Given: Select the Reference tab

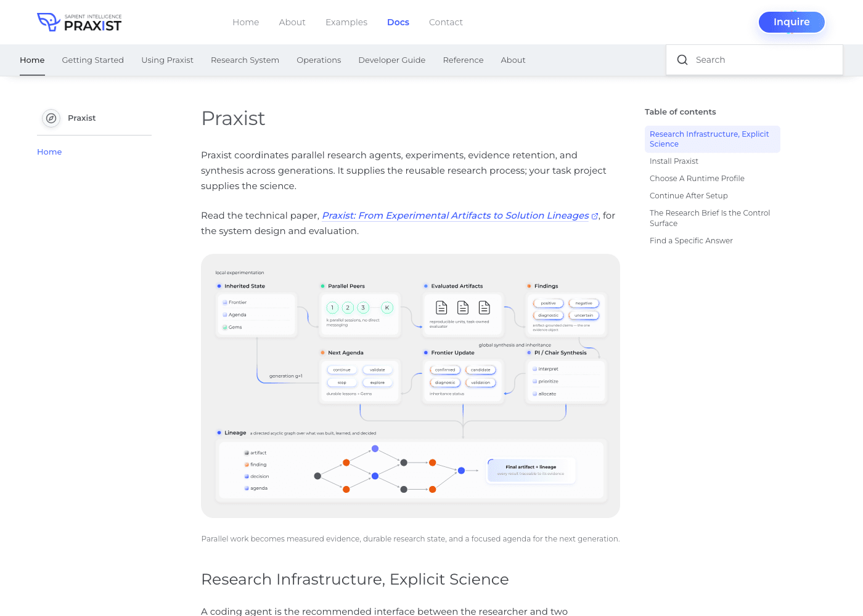Looking at the screenshot, I should point(463,60).
